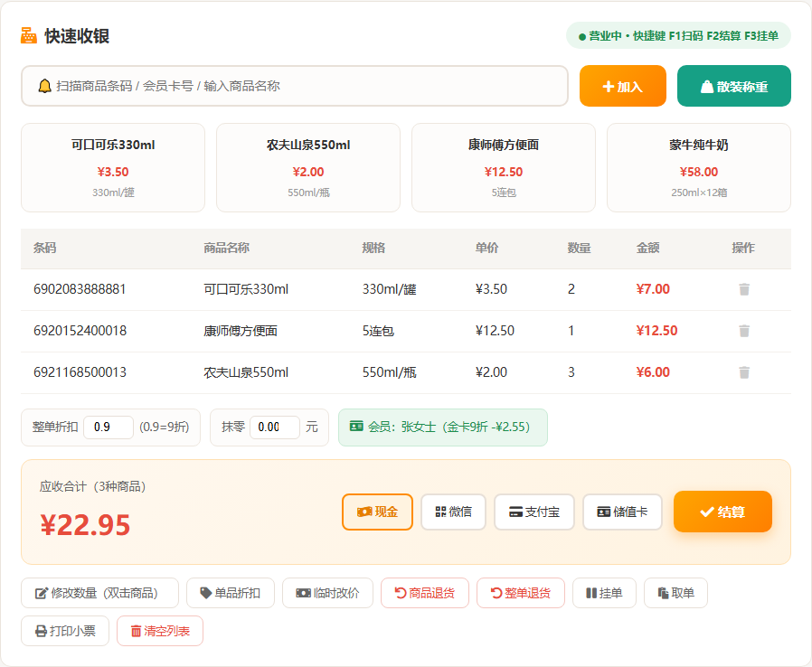Click 可口可乐330ml name in table
Screen dimensions: 812x667
click(246, 289)
